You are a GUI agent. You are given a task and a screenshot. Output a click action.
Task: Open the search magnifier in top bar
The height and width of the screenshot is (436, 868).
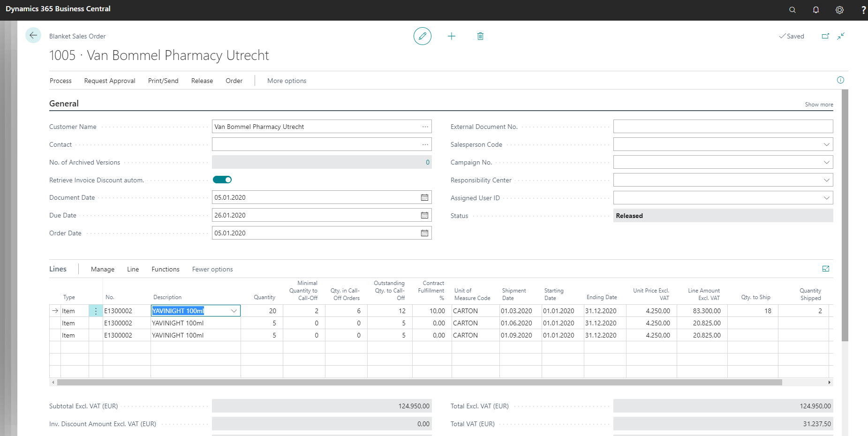(x=793, y=10)
